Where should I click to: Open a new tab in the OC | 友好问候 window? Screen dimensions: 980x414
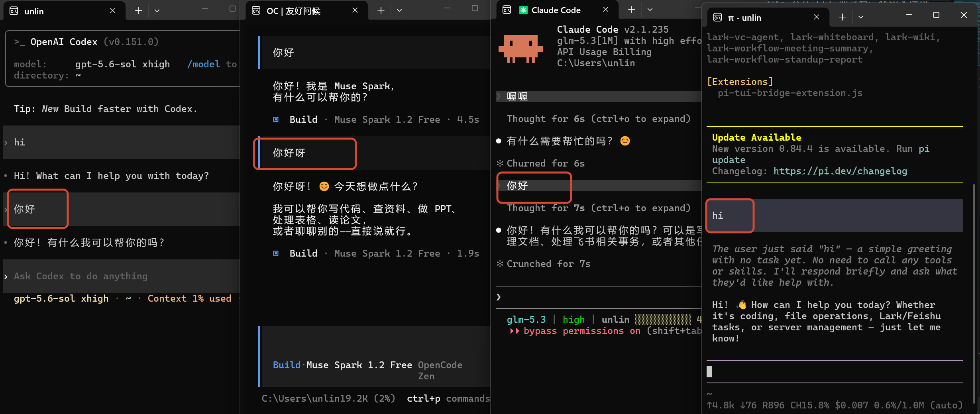tap(381, 10)
